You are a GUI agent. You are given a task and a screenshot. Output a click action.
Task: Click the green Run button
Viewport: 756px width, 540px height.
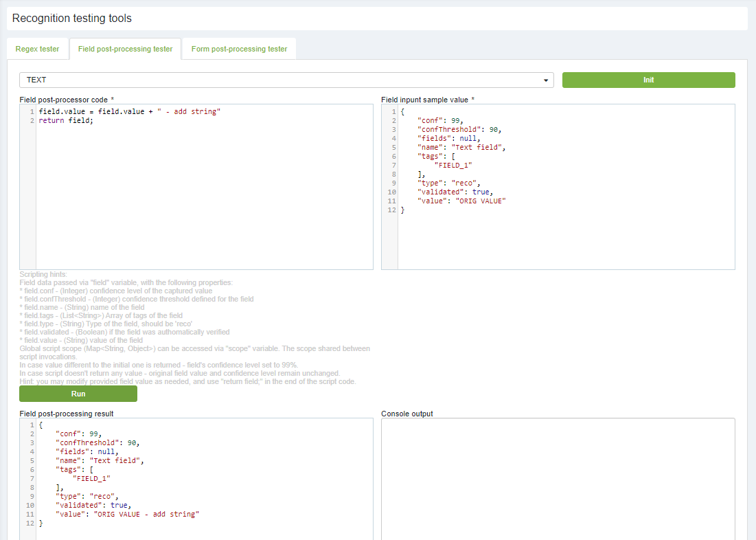pyautogui.click(x=78, y=394)
